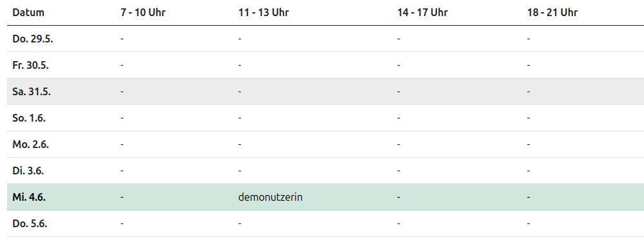
Task: Select the So. 1.6. row label
Action: click(29, 118)
